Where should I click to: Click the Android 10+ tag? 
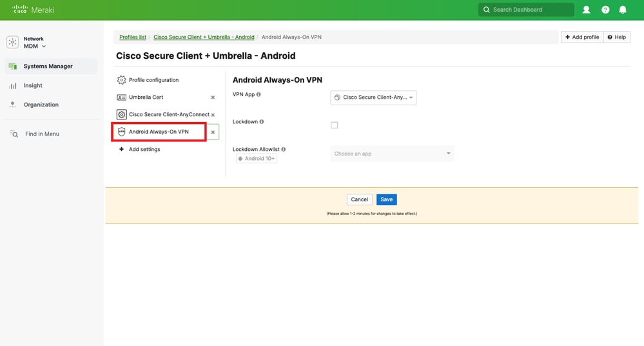pyautogui.click(x=257, y=158)
